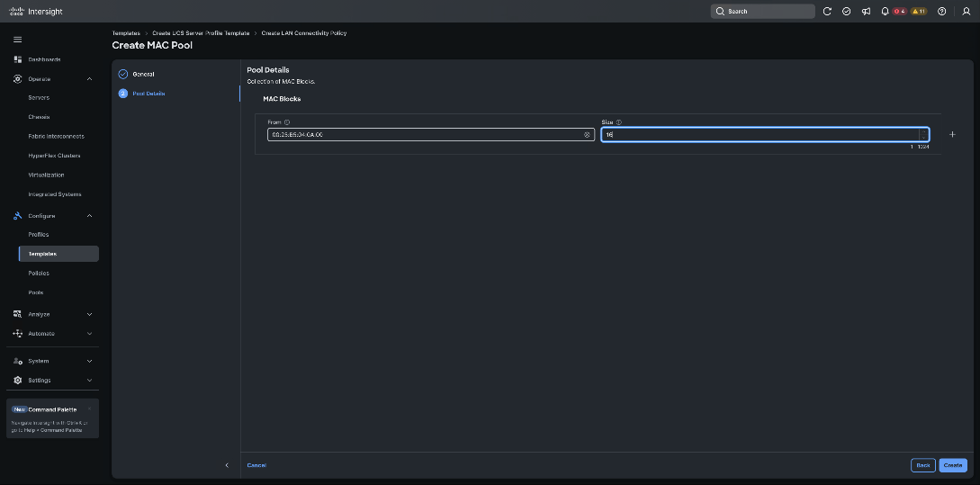Click the Automate sidebar icon
The width and height of the screenshot is (980, 485).
[17, 333]
